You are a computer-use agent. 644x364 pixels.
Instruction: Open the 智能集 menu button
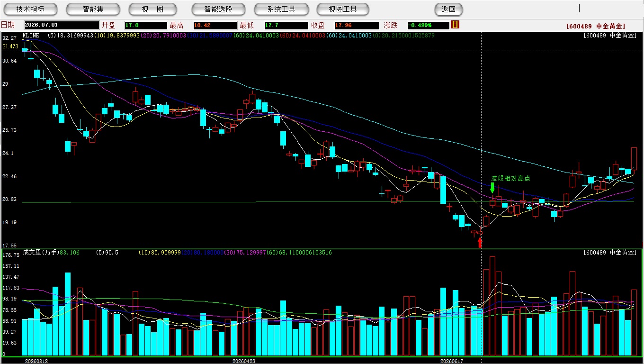tap(93, 9)
